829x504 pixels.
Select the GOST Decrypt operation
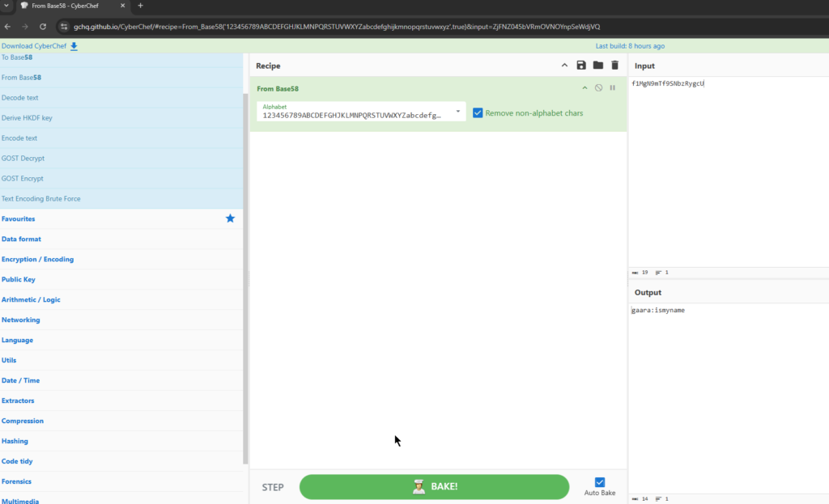[x=23, y=159]
